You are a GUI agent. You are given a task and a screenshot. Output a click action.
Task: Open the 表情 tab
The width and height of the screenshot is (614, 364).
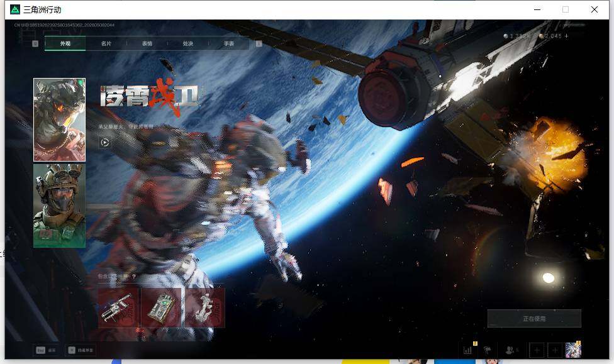pos(147,43)
